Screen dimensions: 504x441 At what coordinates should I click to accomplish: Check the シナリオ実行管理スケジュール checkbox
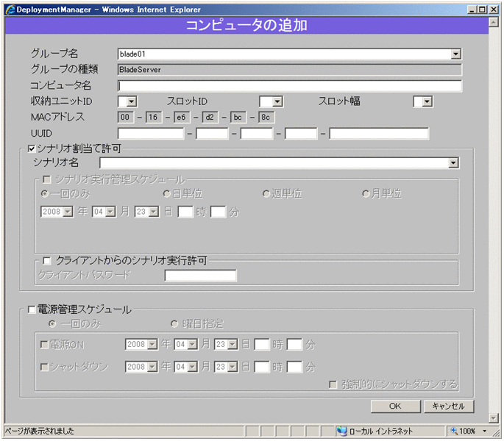click(x=47, y=179)
